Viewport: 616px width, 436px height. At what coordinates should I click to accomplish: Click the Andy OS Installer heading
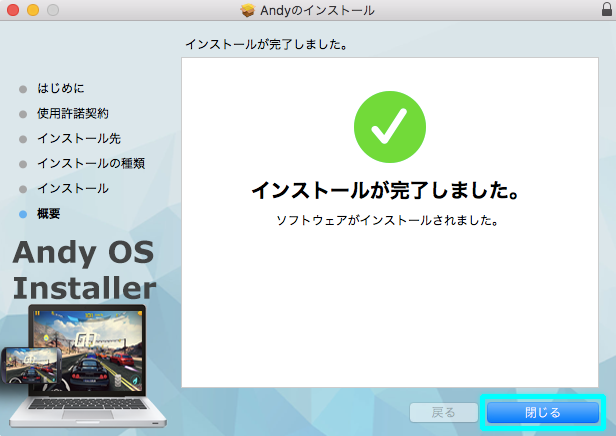84,269
